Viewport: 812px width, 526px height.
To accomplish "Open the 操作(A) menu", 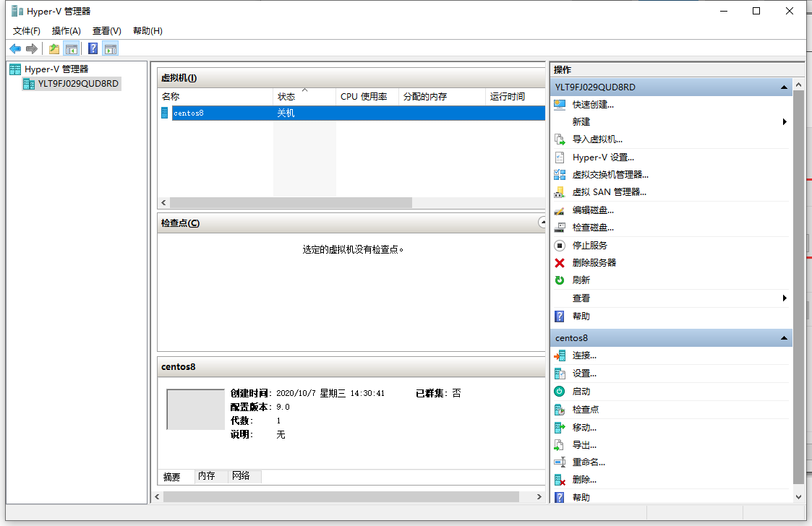I will [x=66, y=31].
